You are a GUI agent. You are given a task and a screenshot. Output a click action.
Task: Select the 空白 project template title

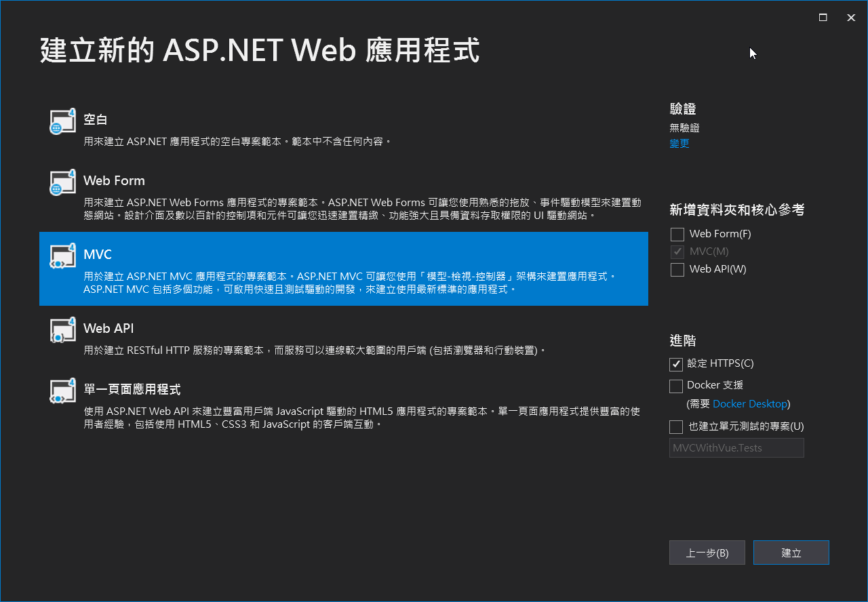click(x=96, y=119)
